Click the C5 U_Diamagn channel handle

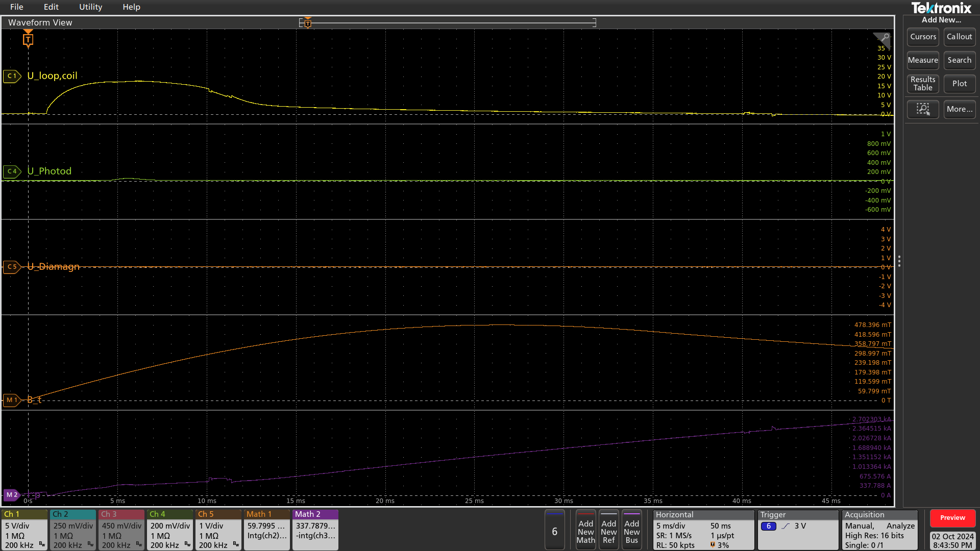click(x=12, y=267)
